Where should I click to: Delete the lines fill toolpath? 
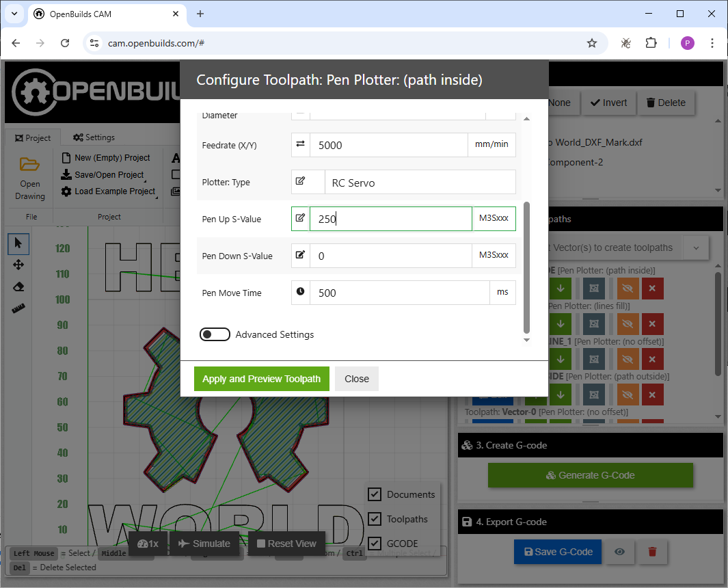coord(652,323)
